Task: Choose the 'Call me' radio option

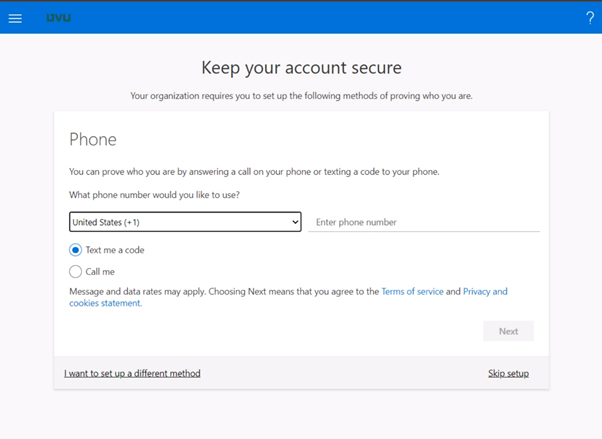Action: 75,271
